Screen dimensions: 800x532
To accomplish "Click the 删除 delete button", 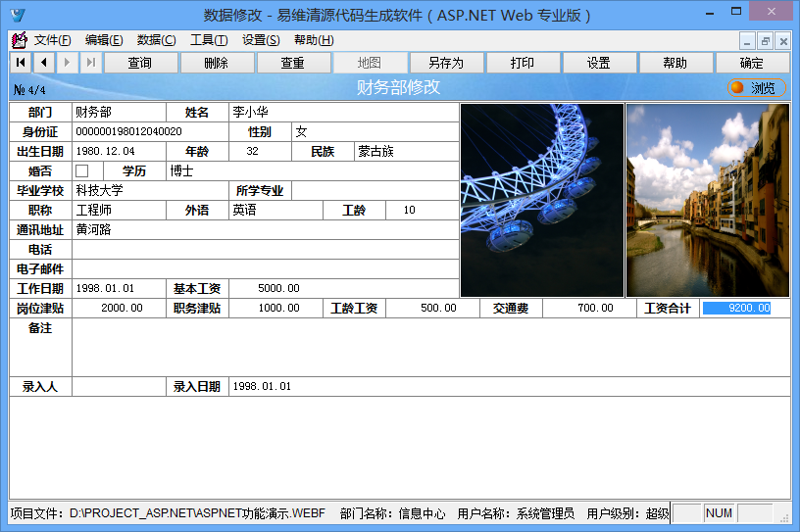I will (x=217, y=63).
